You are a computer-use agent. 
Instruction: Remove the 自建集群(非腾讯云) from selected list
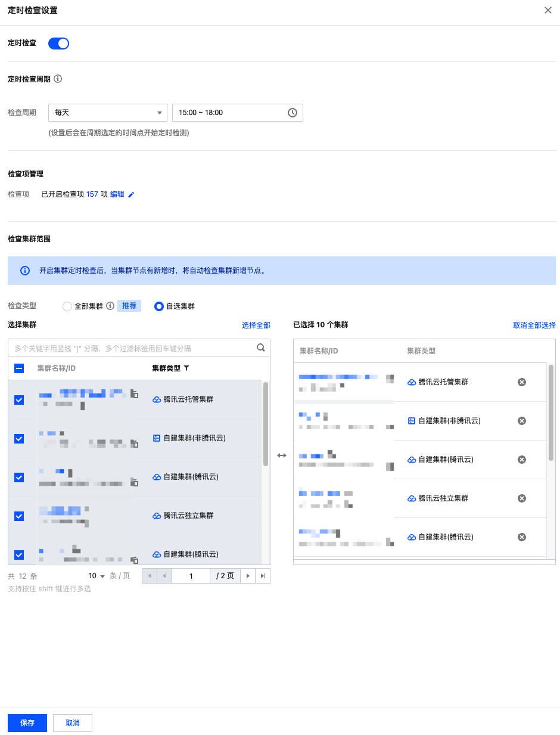click(x=521, y=421)
